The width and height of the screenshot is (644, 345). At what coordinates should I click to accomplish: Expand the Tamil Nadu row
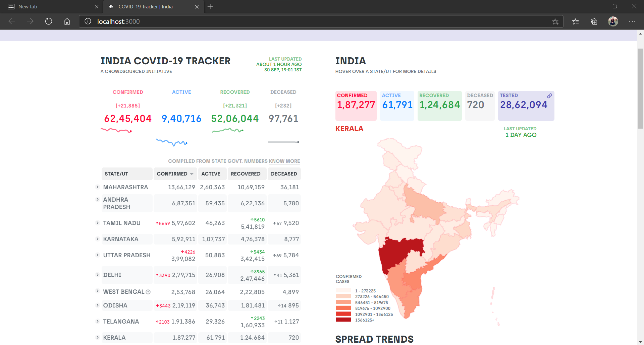pos(98,223)
